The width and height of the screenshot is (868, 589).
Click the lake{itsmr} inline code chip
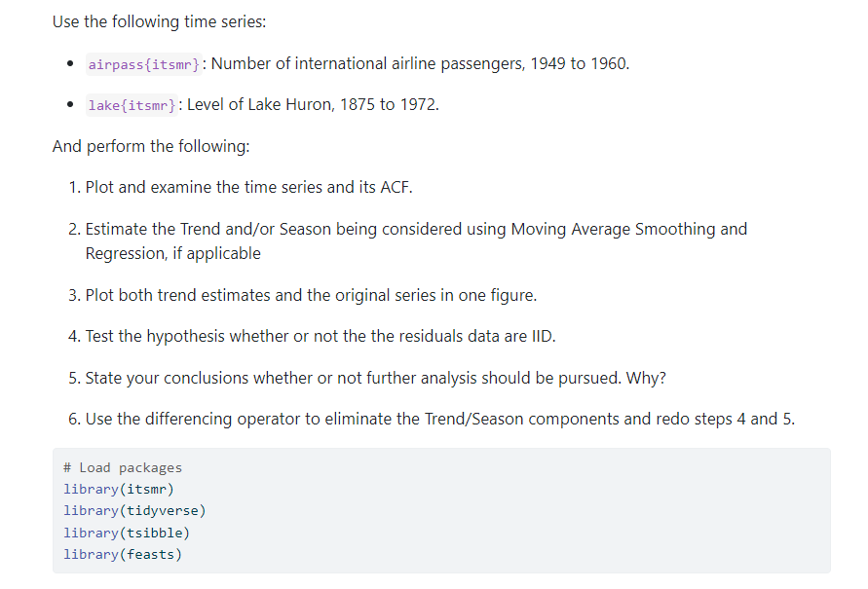[x=132, y=105]
